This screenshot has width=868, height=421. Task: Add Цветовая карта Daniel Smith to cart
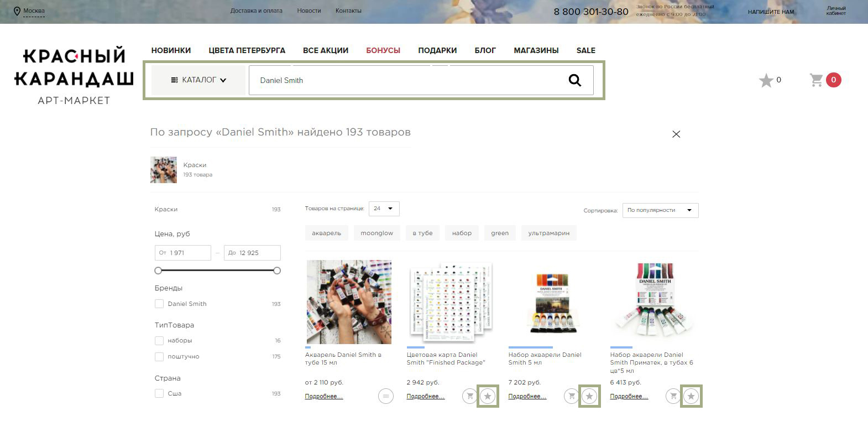[x=470, y=396]
